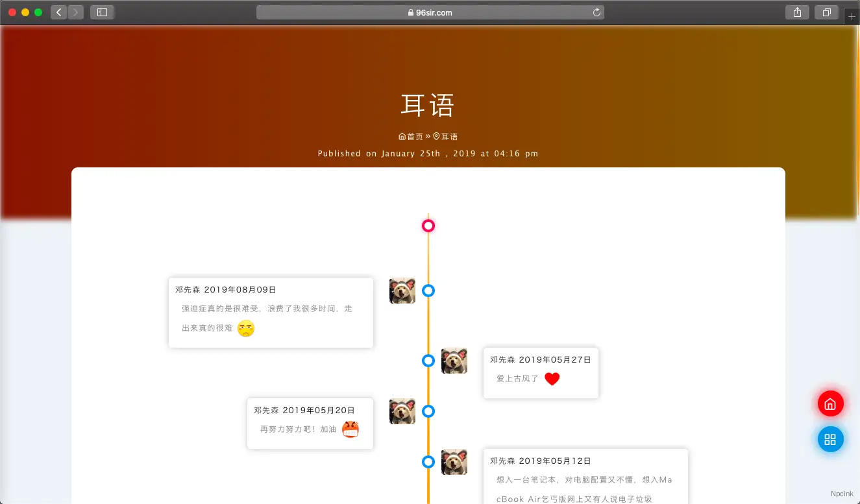
Task: Visit the Npcink link at bottom right
Action: coord(842,493)
